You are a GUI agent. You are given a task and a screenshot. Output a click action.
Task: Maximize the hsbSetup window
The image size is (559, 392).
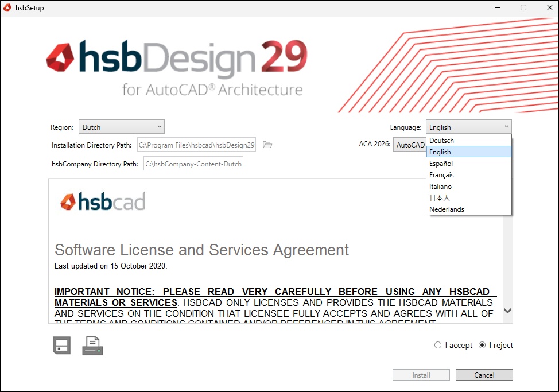click(x=523, y=7)
